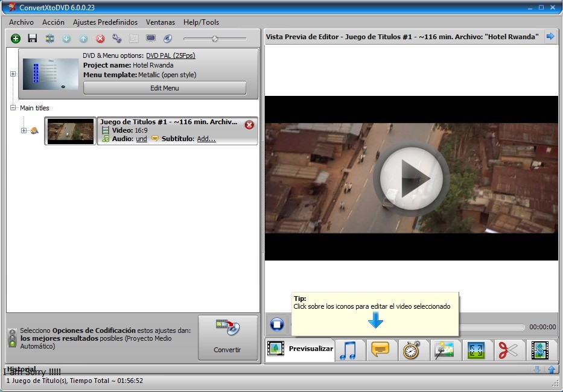This screenshot has height=392, width=563.
Task: Click the title settings icon beside thumbnail
Action: 34,131
